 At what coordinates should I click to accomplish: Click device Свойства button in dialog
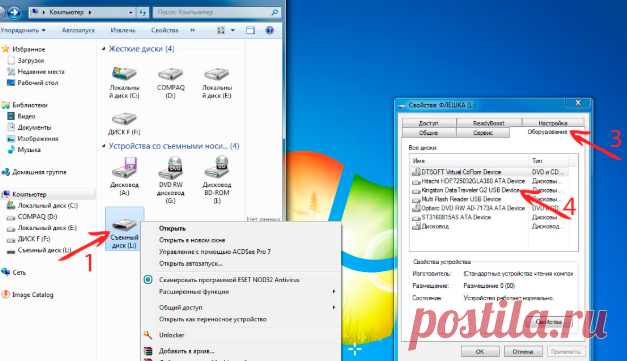[549, 322]
